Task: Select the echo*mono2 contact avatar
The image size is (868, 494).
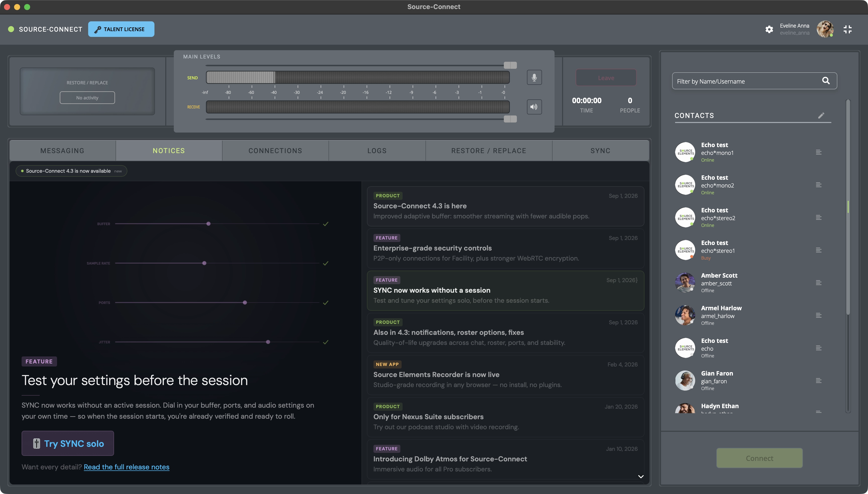Action: click(685, 185)
